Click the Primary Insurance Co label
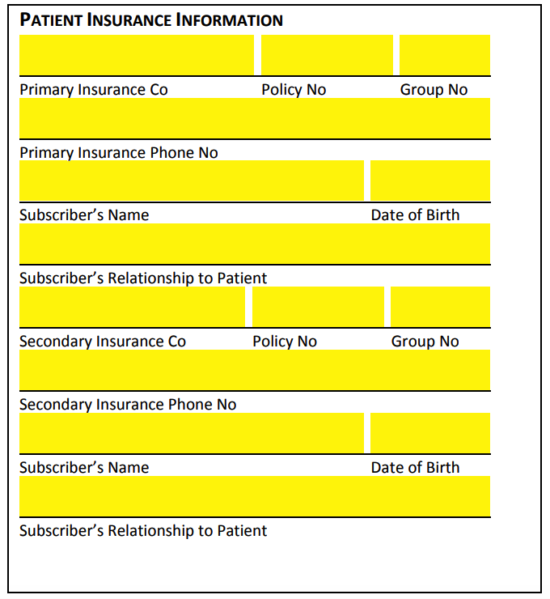 pos(94,90)
